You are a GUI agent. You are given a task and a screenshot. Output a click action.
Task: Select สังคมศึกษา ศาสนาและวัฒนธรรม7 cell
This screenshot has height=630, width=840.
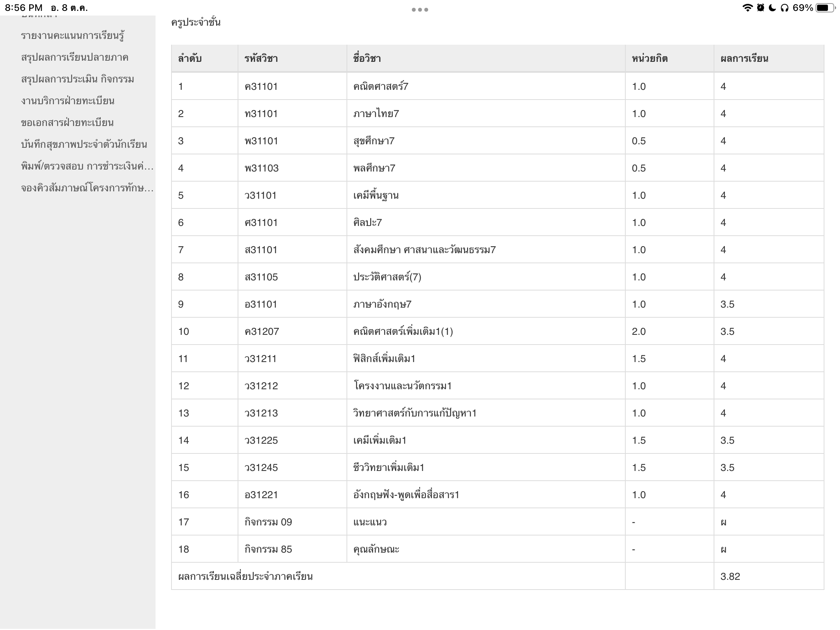click(425, 250)
